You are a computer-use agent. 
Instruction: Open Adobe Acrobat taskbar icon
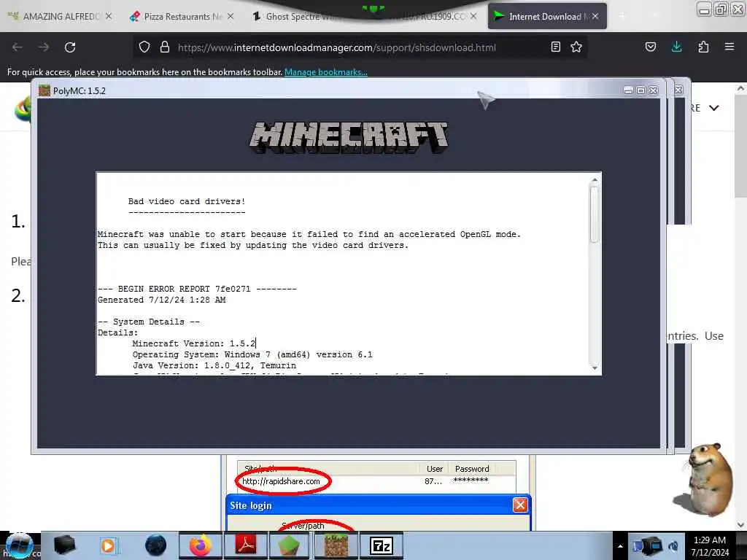(x=246, y=545)
